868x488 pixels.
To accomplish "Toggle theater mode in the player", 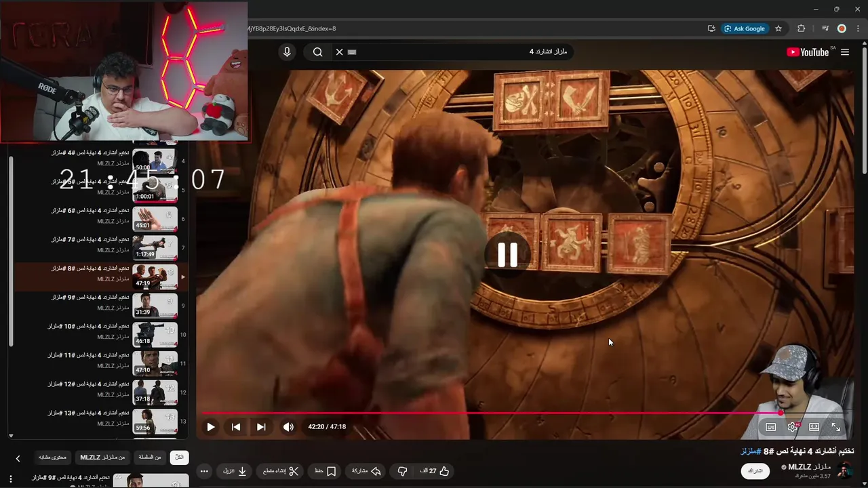I will click(x=814, y=427).
